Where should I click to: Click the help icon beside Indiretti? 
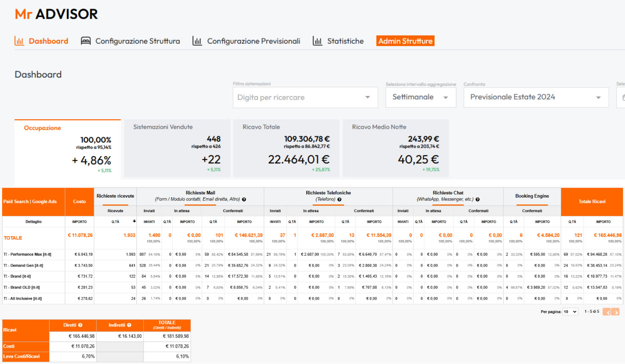[x=129, y=325]
